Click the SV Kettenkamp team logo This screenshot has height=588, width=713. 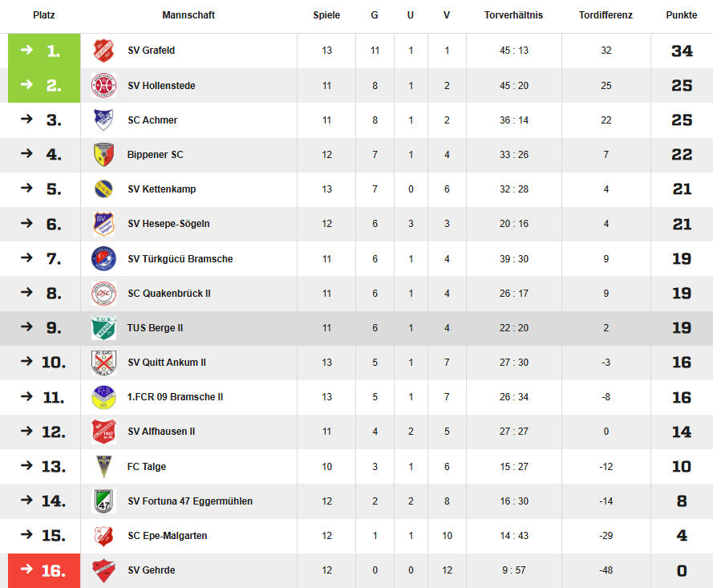pyautogui.click(x=103, y=189)
